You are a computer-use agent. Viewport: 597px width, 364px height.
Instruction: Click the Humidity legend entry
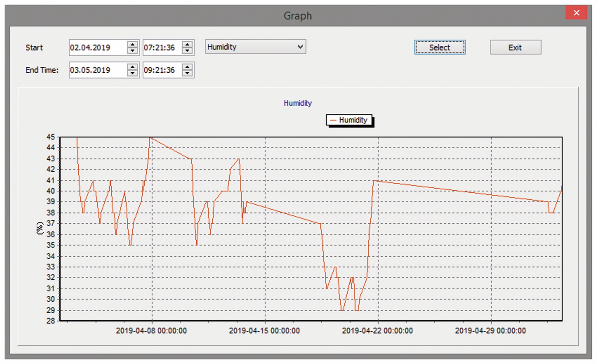tap(353, 120)
